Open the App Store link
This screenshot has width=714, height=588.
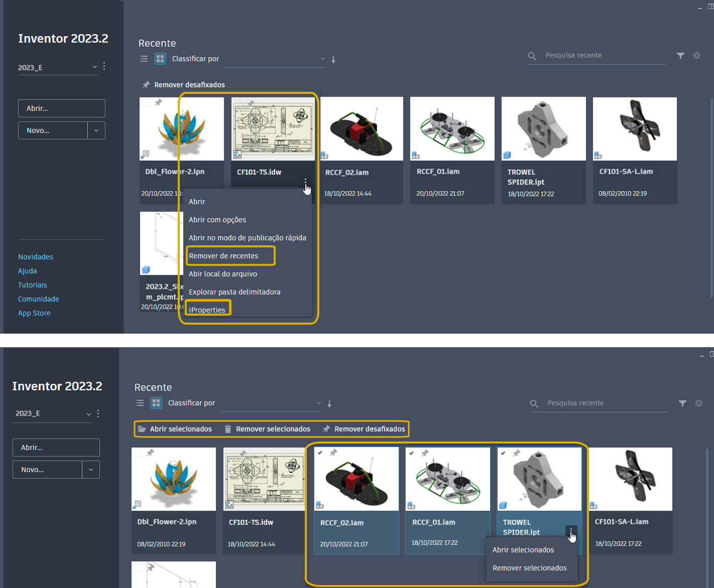tap(34, 313)
